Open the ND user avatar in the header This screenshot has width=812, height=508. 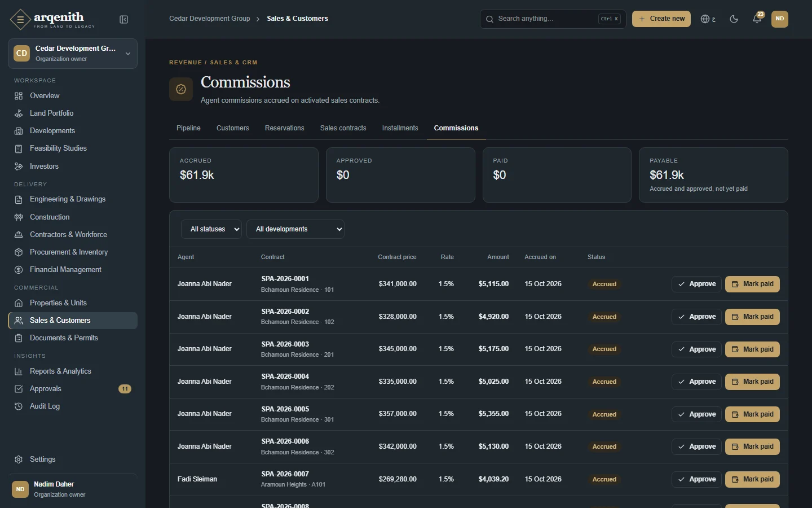coord(780,19)
